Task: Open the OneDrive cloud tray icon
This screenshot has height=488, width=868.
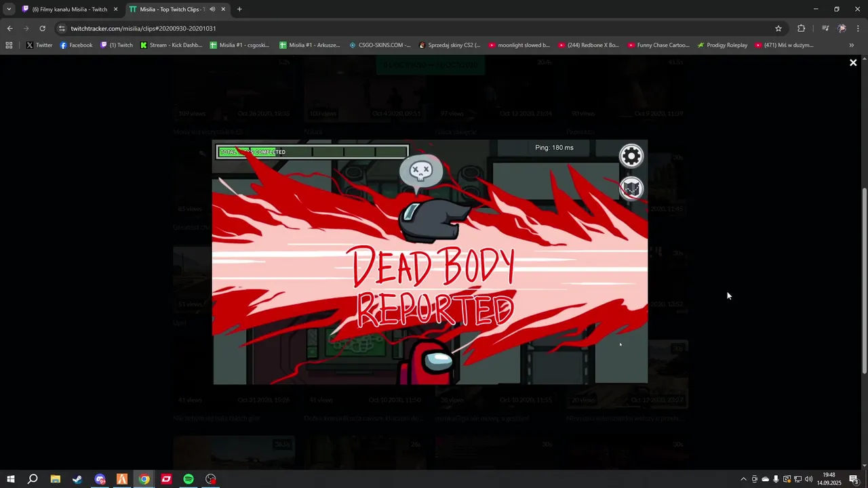Action: (765, 479)
